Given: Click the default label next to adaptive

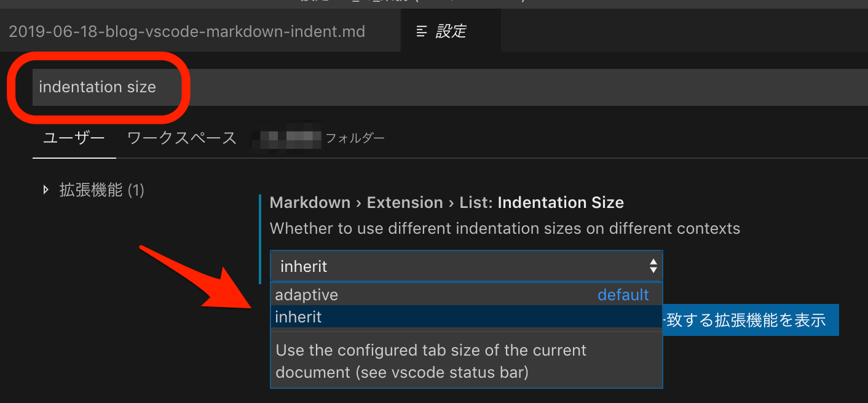Looking at the screenshot, I should tap(623, 294).
